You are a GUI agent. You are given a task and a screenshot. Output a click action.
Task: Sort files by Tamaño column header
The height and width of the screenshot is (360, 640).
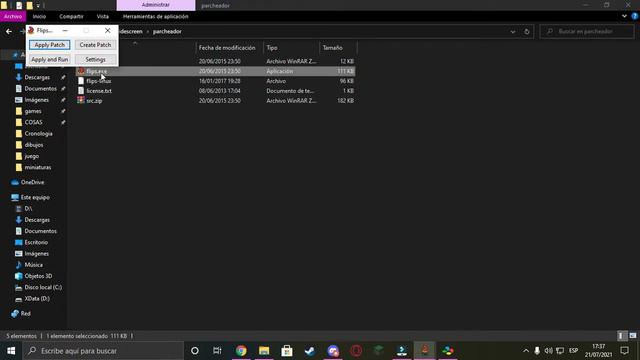pos(333,48)
